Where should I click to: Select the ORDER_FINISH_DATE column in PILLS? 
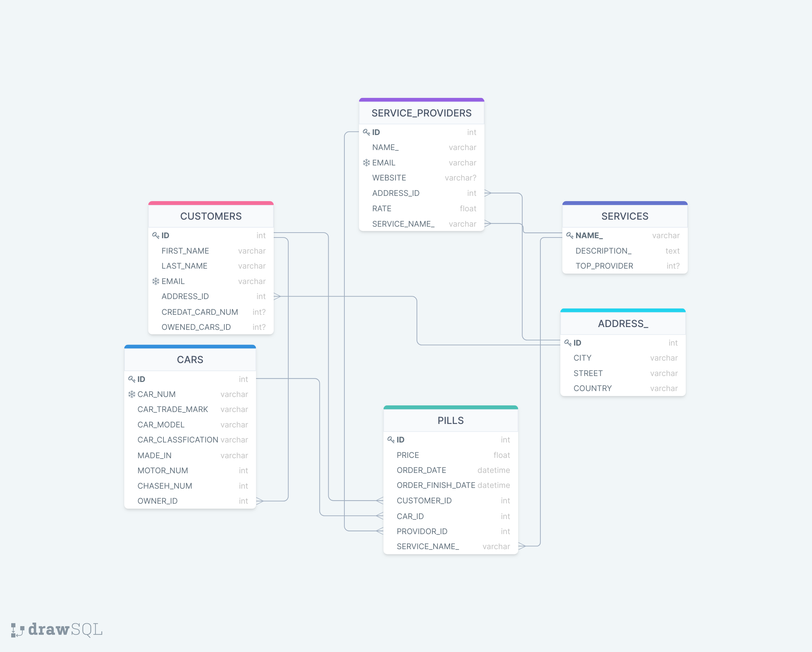436,485
